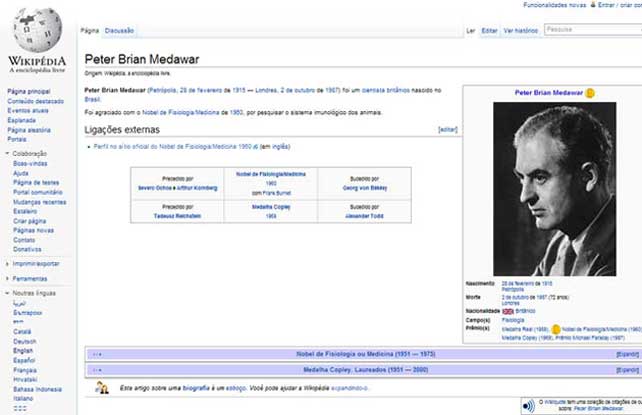642x415 pixels.
Task: Open Funcionalidades novas link
Action: 554,5
